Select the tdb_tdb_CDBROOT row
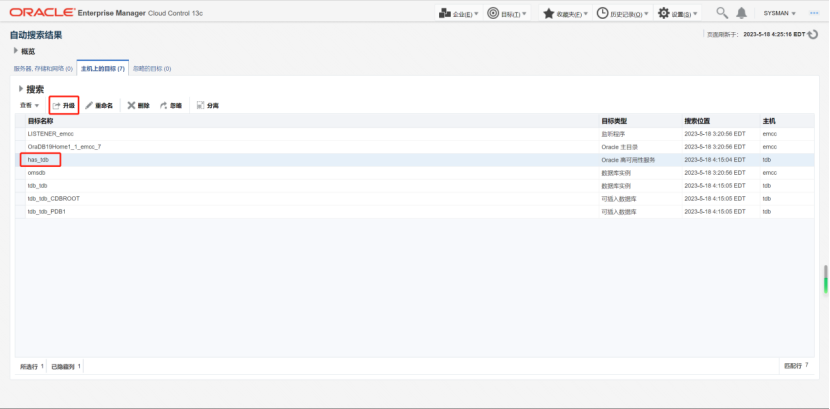830x409 pixels. coord(414,198)
